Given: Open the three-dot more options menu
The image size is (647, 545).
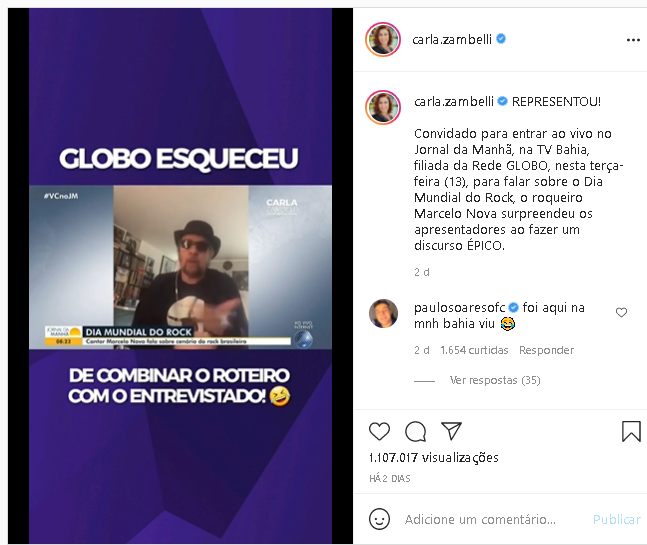Looking at the screenshot, I should [633, 40].
